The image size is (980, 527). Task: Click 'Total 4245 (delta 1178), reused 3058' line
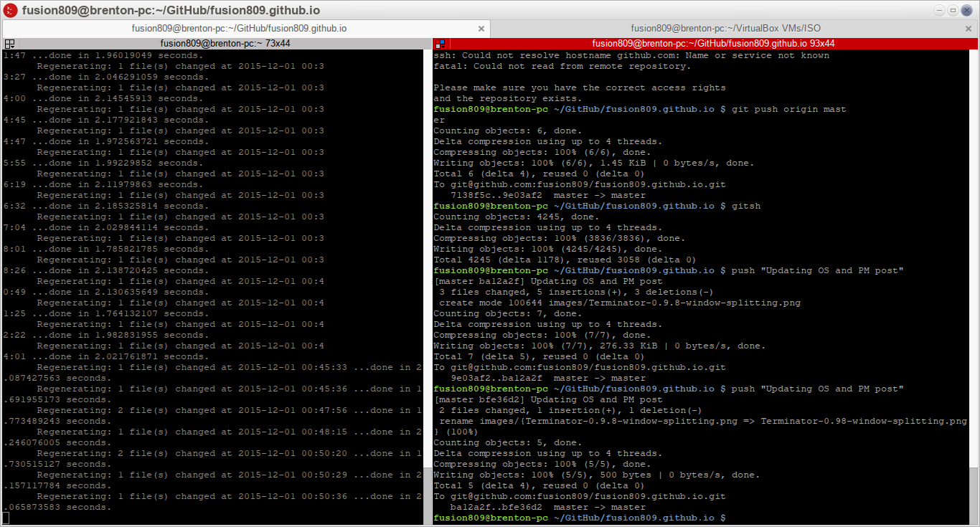(565, 260)
